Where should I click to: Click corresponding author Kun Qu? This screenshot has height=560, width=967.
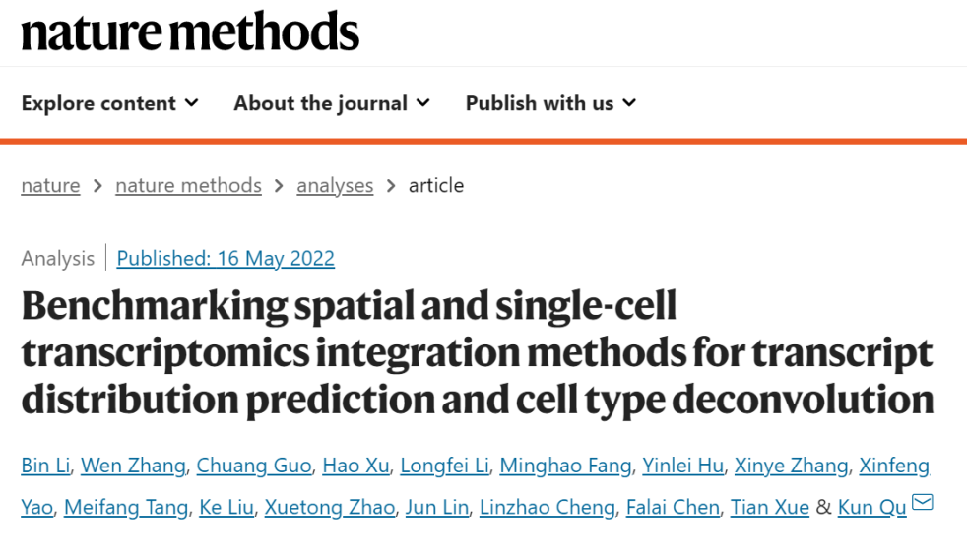(871, 508)
